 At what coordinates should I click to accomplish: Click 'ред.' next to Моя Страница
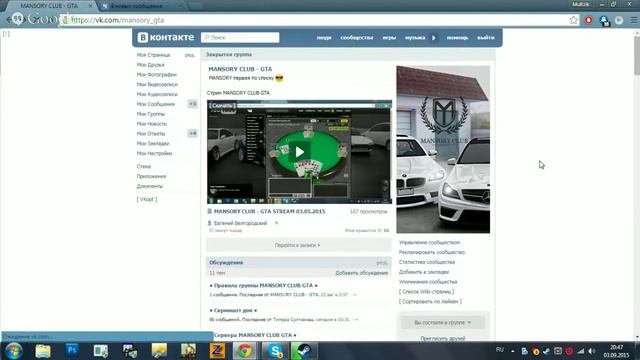[x=189, y=55]
